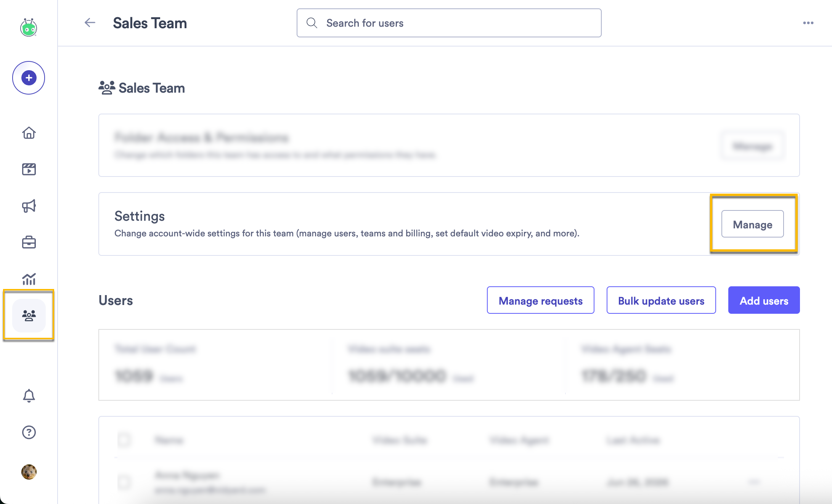Image resolution: width=832 pixels, height=504 pixels.
Task: Open the three-dot more options menu
Action: [x=808, y=23]
